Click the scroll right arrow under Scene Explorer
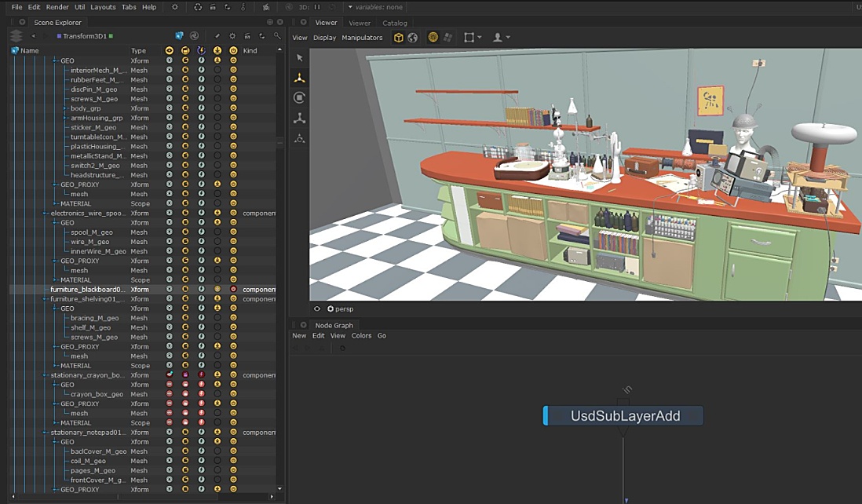 pos(272,496)
